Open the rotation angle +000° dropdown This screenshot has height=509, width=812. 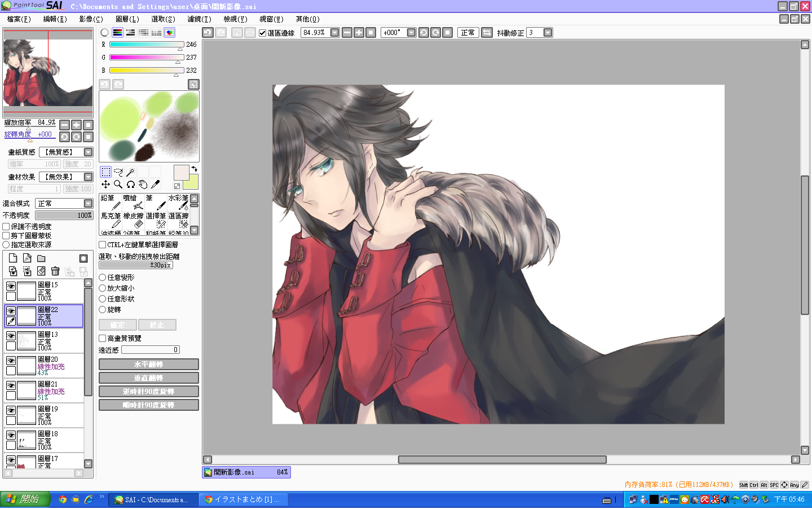pos(412,33)
